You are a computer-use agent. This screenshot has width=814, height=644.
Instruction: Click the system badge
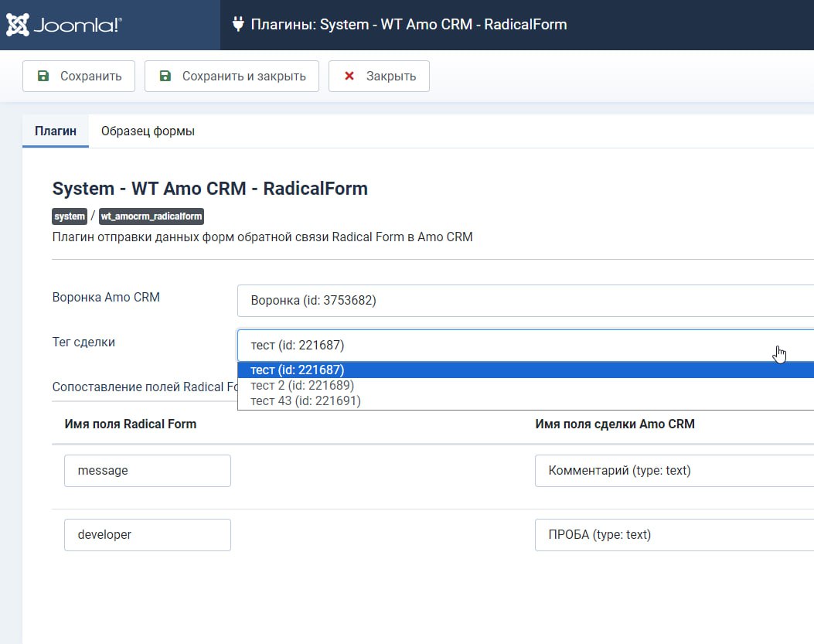click(x=70, y=216)
